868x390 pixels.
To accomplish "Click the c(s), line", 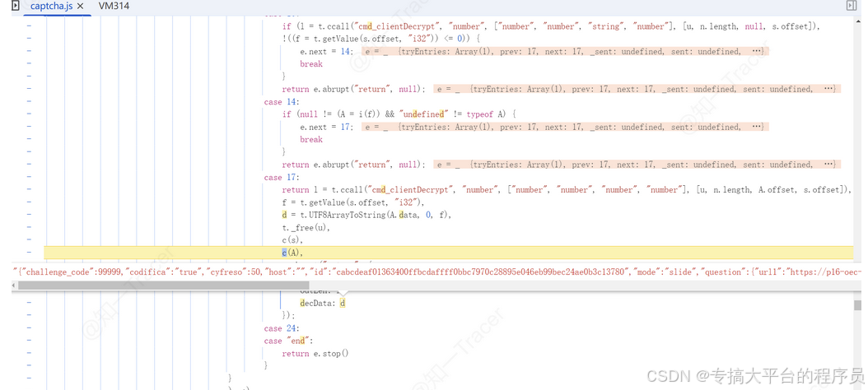I will coord(292,240).
